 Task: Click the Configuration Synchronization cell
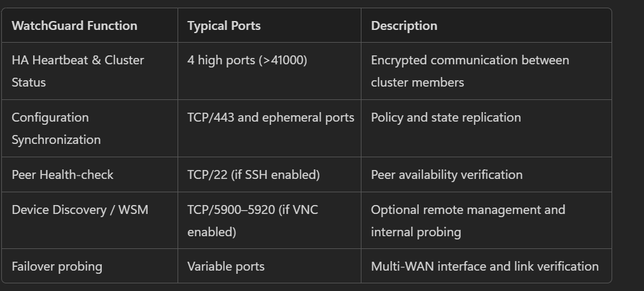point(90,128)
